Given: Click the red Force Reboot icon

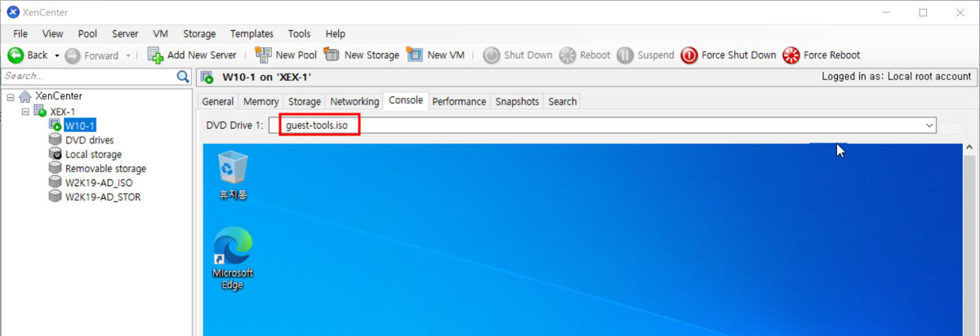Looking at the screenshot, I should click(x=791, y=55).
